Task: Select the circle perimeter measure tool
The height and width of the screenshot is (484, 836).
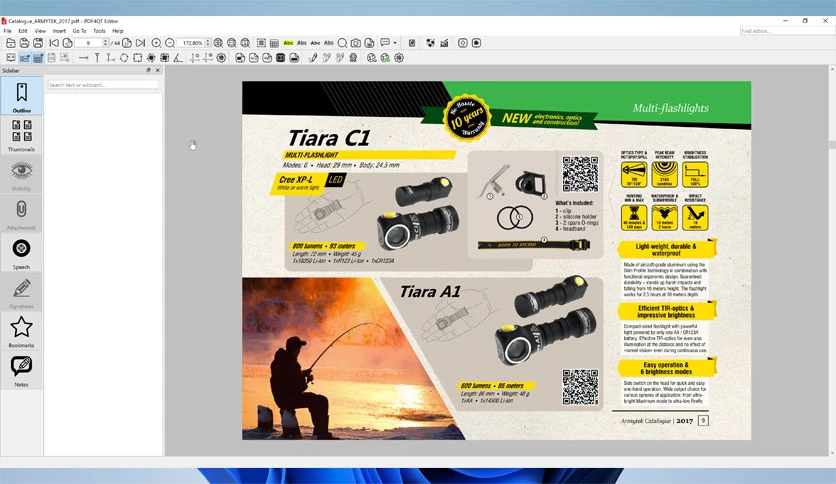Action: click(124, 58)
